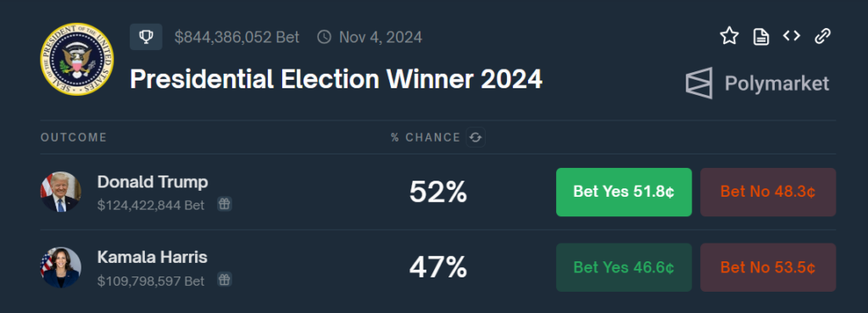Click the trophy icon badge
Image resolution: width=868 pixels, height=313 pixels.
click(146, 37)
